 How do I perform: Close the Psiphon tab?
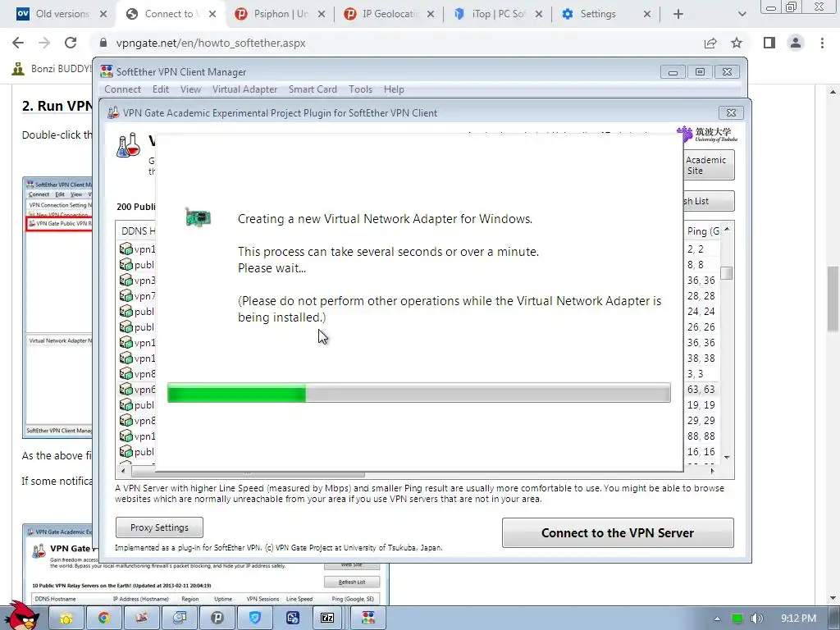tap(322, 15)
